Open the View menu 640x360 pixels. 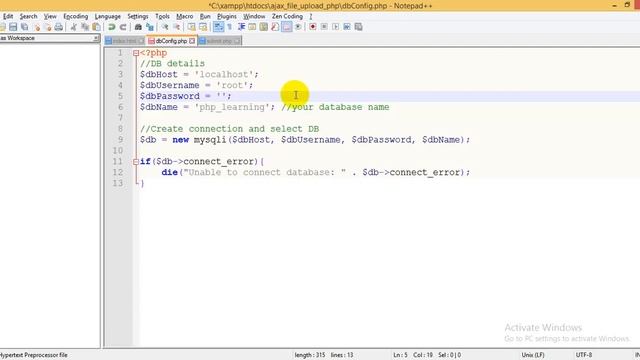pyautogui.click(x=50, y=16)
